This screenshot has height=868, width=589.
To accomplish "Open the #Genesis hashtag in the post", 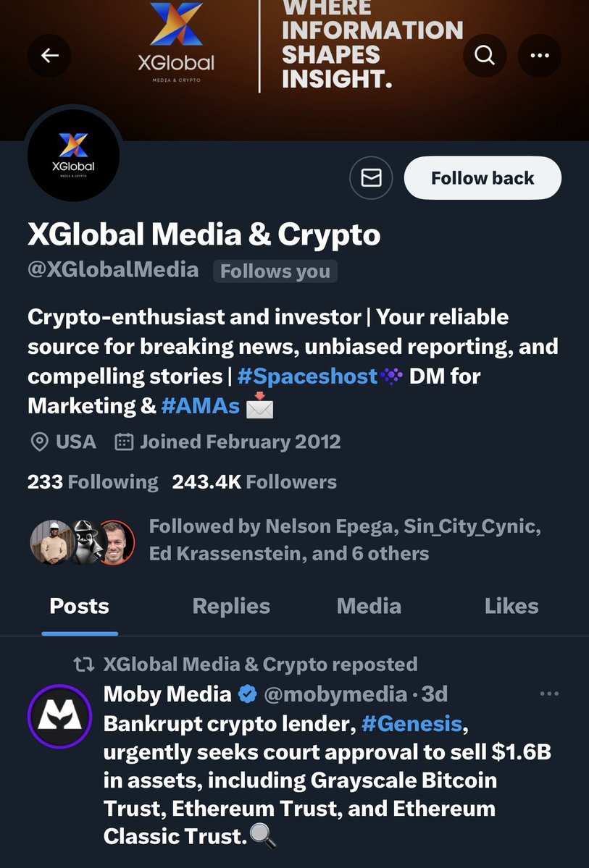I will [x=412, y=723].
